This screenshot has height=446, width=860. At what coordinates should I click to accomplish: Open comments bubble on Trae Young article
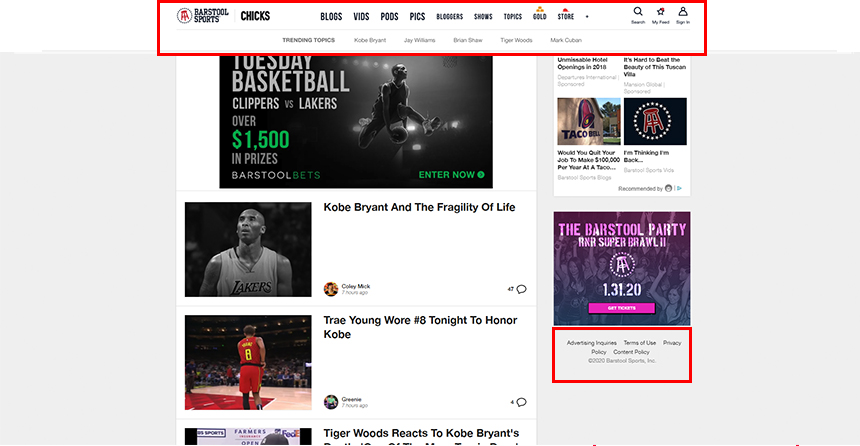[521, 402]
